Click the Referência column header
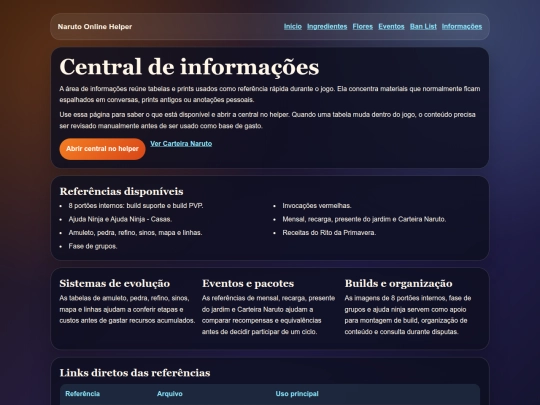 [83, 394]
